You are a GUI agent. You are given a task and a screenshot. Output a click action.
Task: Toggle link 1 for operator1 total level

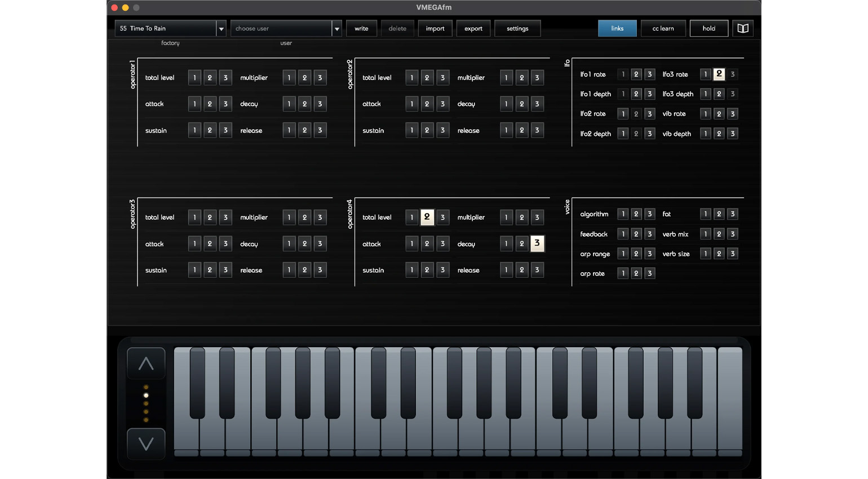coord(194,78)
